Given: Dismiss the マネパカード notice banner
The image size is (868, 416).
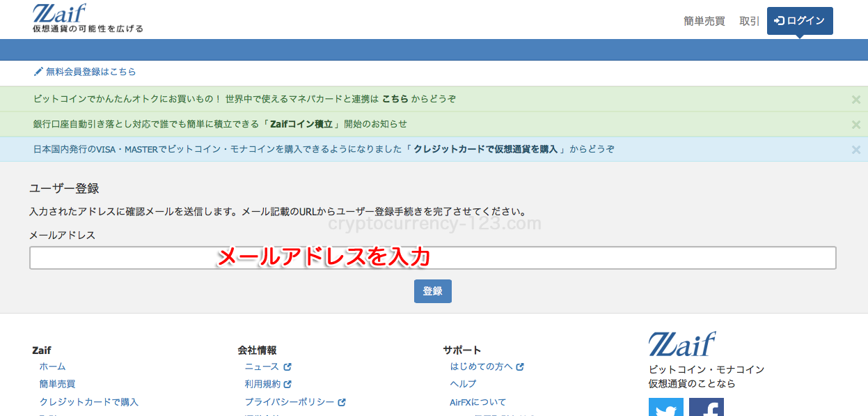Looking at the screenshot, I should point(856,100).
